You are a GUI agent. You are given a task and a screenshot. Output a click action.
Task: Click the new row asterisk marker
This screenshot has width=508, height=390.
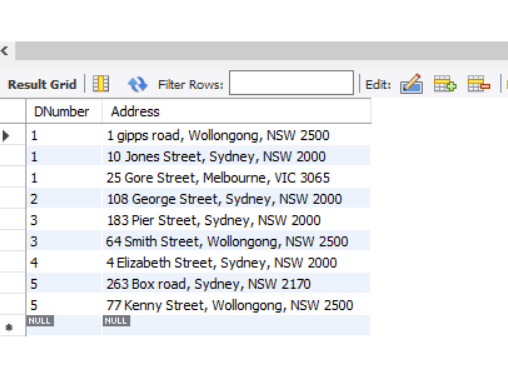pyautogui.click(x=9, y=327)
